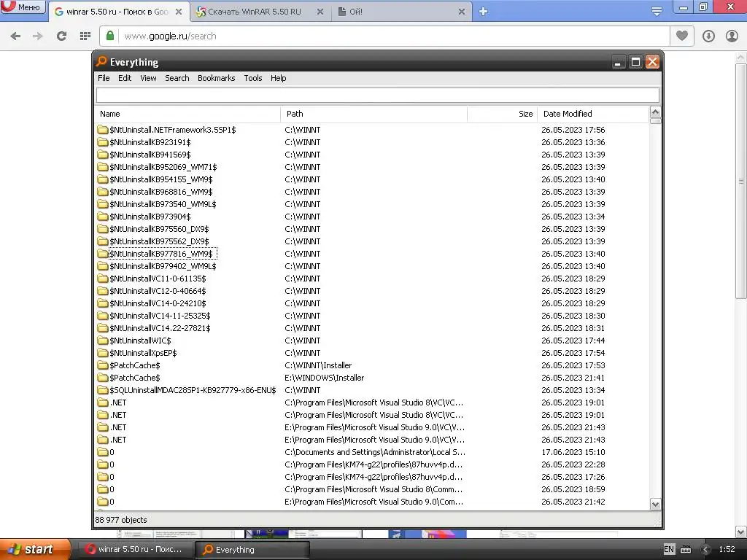This screenshot has height=560, width=747.
Task: Go forward in the Opera browser
Action: (38, 36)
